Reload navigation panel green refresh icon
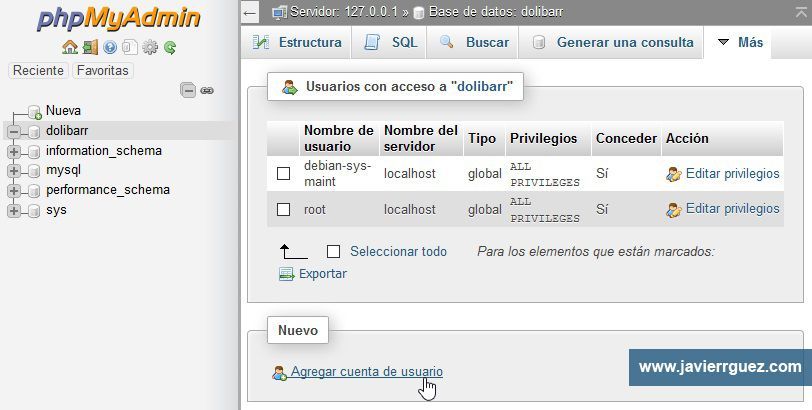This screenshot has height=410, width=812. pos(170,48)
